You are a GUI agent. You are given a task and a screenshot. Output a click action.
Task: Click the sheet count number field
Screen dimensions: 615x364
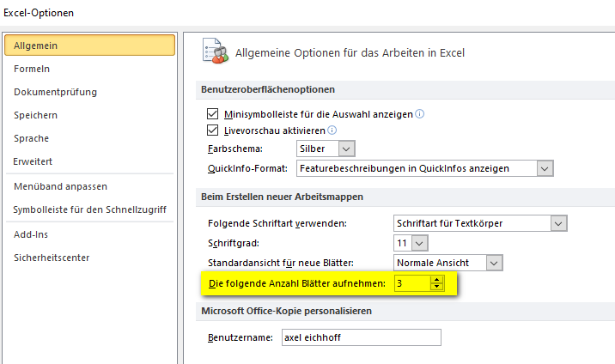(x=412, y=283)
